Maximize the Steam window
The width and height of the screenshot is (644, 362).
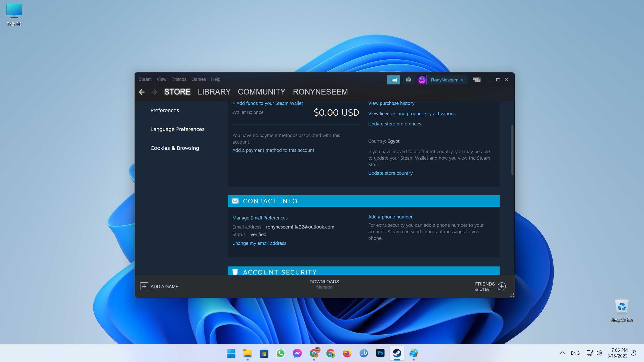498,80
